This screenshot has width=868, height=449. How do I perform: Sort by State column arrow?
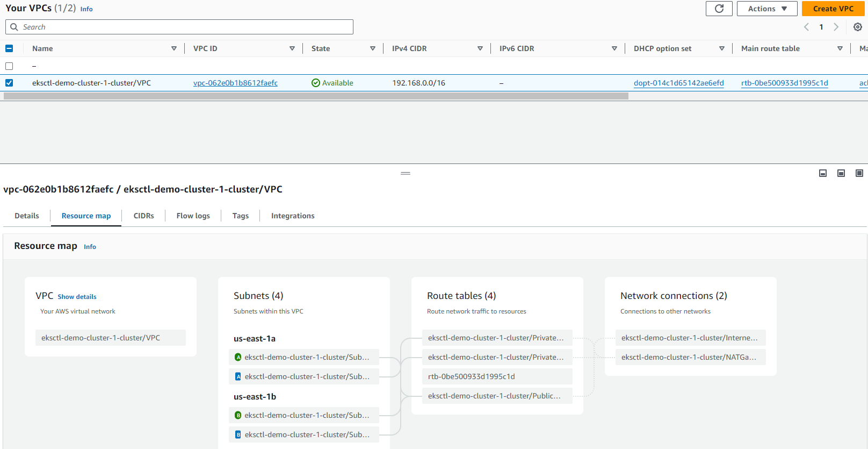point(373,48)
